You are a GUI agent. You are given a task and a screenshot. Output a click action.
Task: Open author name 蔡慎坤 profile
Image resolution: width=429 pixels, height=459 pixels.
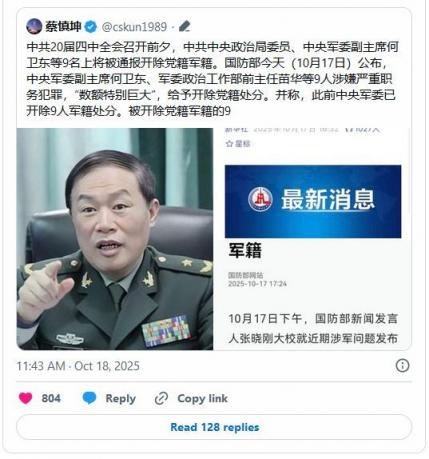click(63, 27)
